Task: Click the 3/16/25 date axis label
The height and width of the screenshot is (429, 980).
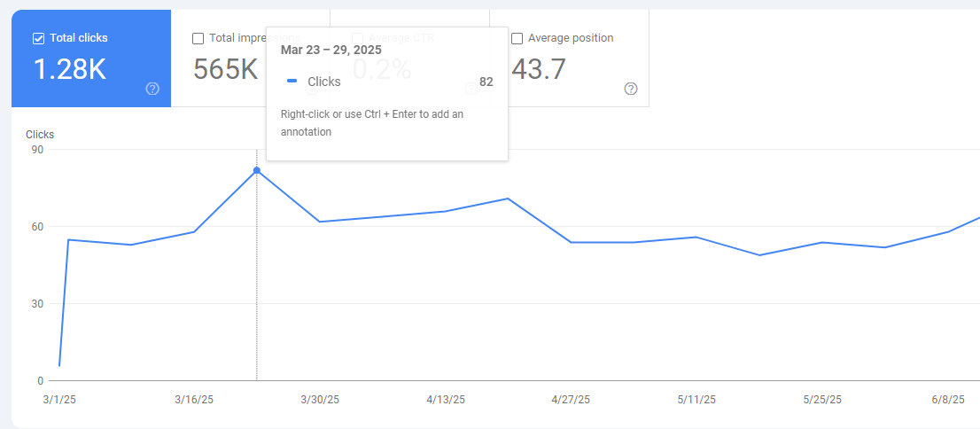Action: click(194, 400)
